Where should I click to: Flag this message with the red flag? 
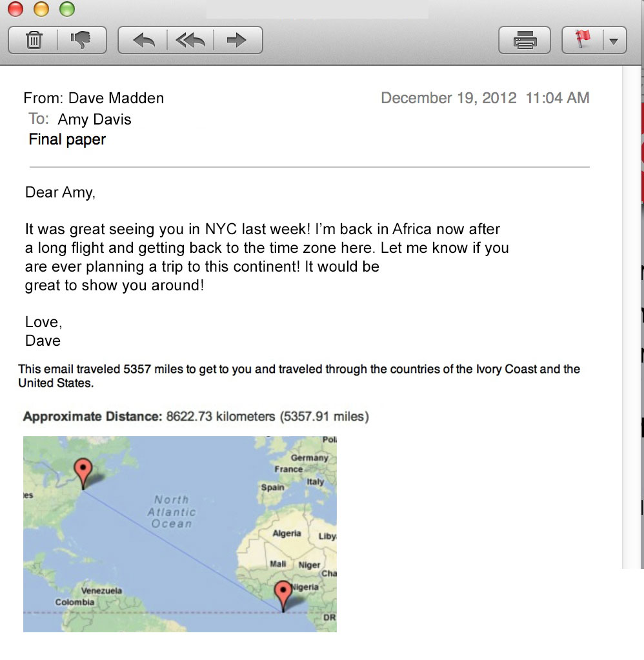pos(583,41)
